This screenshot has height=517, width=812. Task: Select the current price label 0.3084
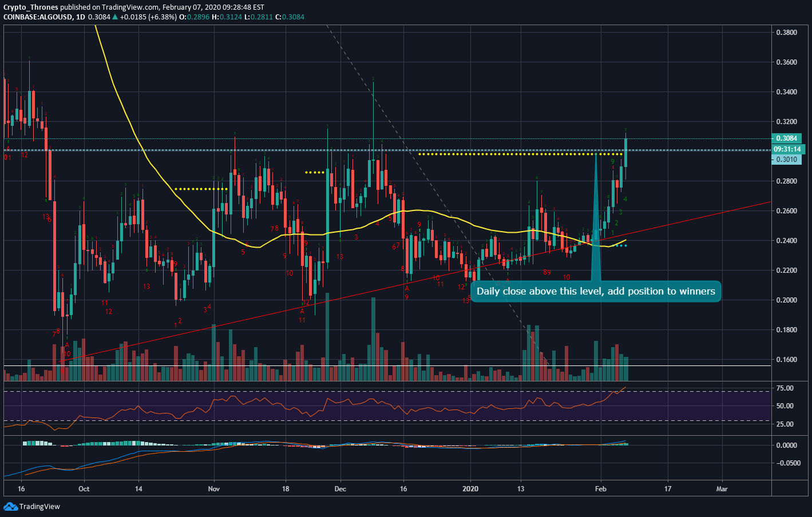pos(787,138)
